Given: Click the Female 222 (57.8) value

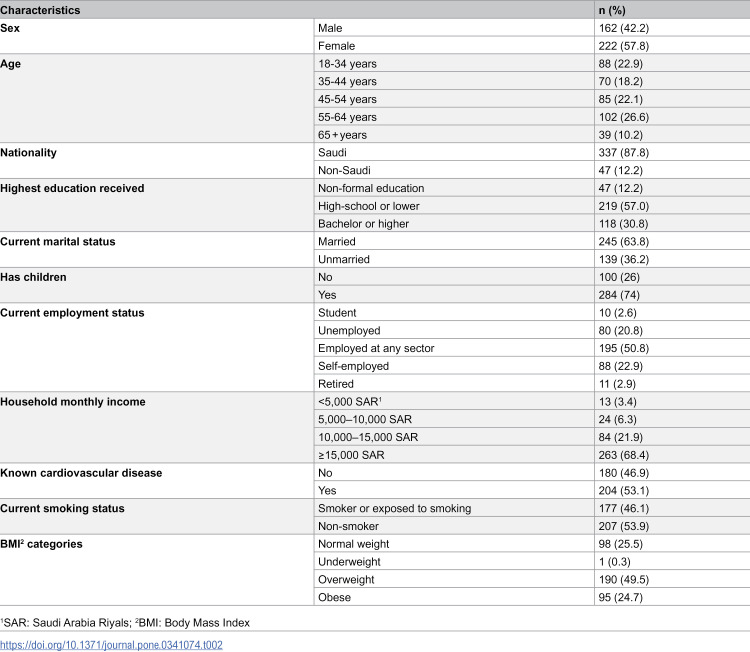Looking at the screenshot, I should point(623,46).
